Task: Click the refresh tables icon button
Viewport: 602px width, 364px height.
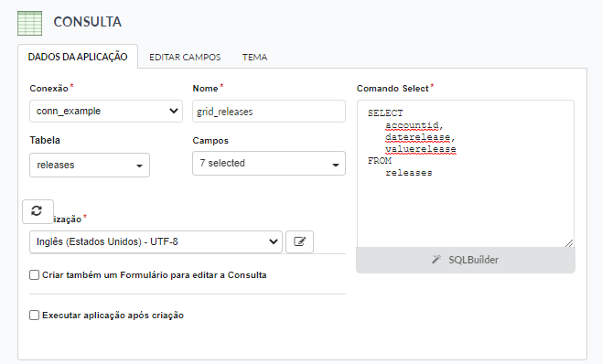Action: pos(38,211)
